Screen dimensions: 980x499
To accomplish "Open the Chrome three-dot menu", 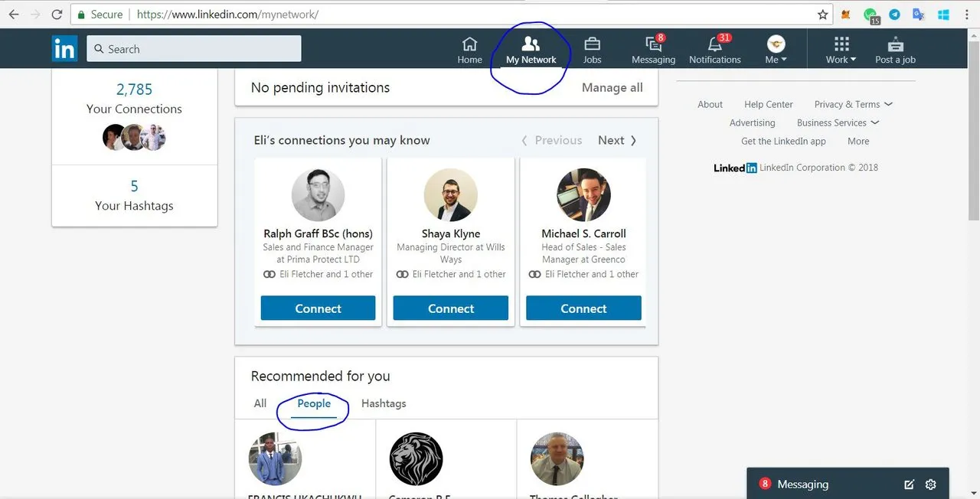I will click(x=967, y=15).
